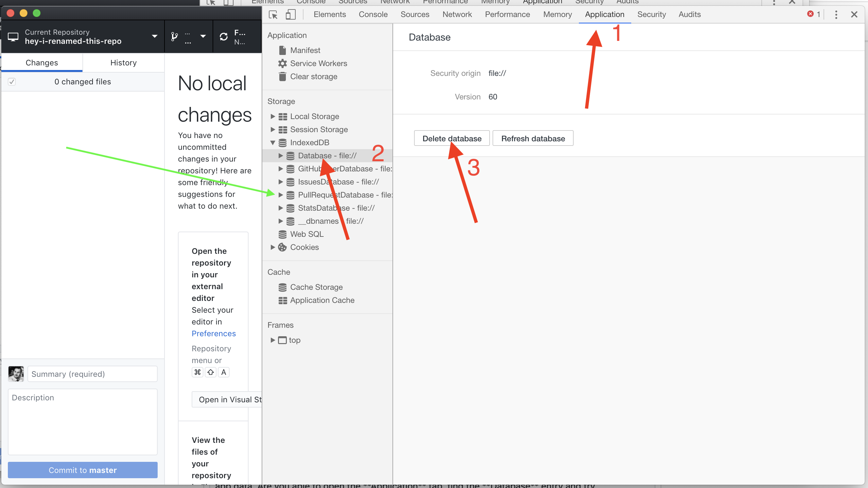The height and width of the screenshot is (488, 868).
Task: Click the Fetch origin sync icon
Action: pos(224,36)
